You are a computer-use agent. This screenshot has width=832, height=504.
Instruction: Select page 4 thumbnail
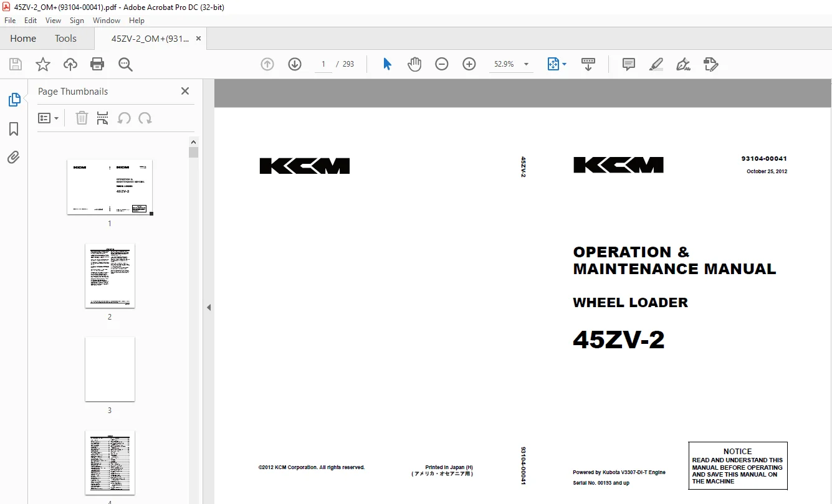[x=110, y=462]
